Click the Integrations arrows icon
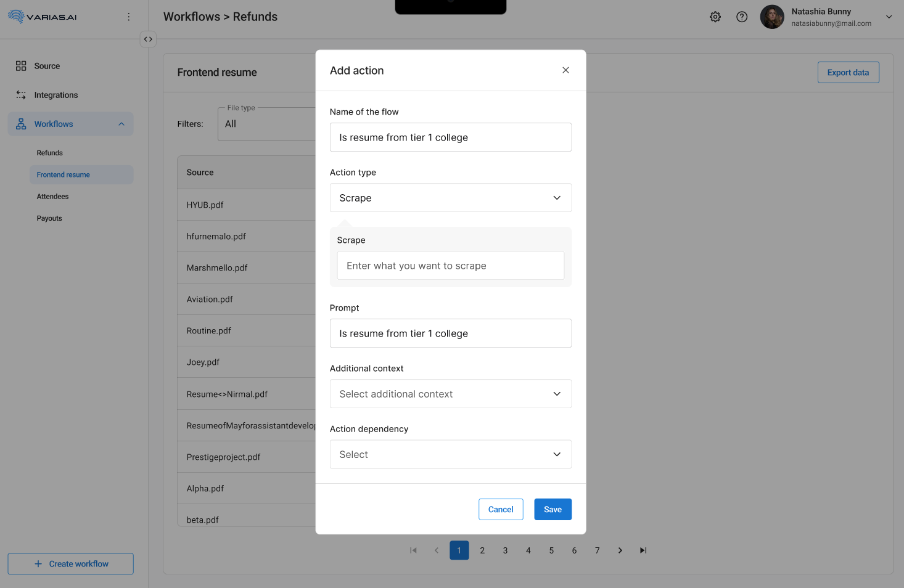The height and width of the screenshot is (588, 904). coord(21,95)
